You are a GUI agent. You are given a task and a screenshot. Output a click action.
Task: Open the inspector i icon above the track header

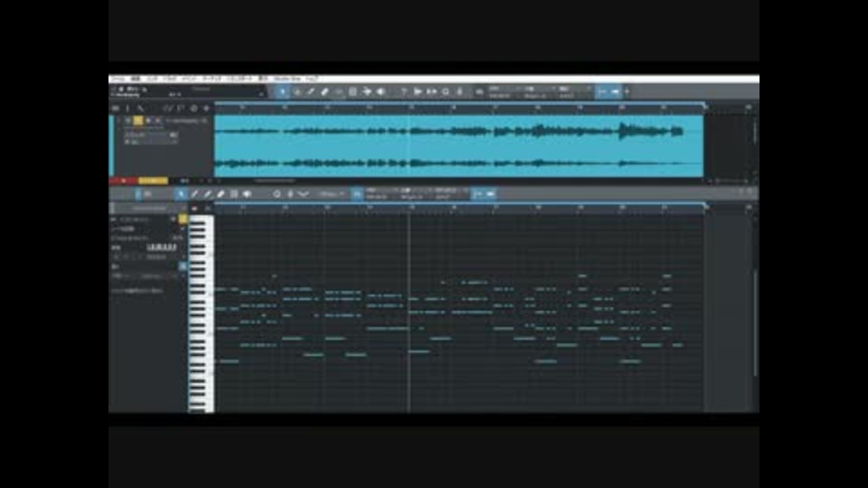pos(127,108)
